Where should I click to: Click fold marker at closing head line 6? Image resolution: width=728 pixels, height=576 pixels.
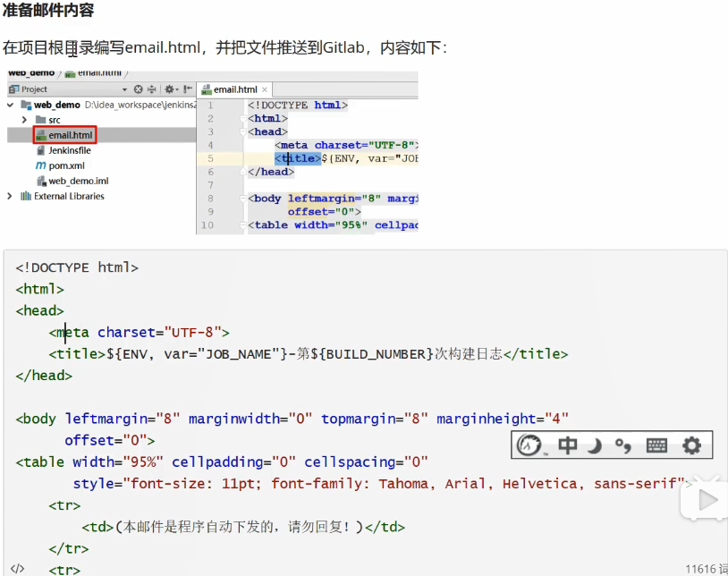point(243,172)
